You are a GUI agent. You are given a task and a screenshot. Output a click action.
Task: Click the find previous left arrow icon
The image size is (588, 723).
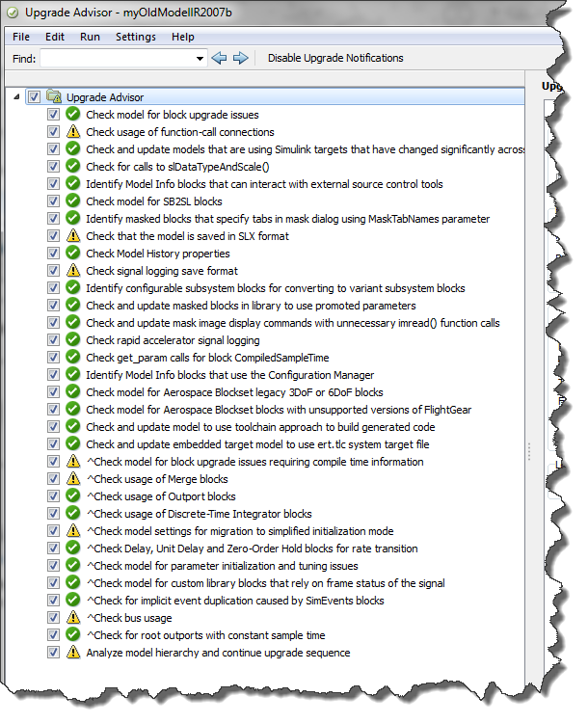coord(219,58)
